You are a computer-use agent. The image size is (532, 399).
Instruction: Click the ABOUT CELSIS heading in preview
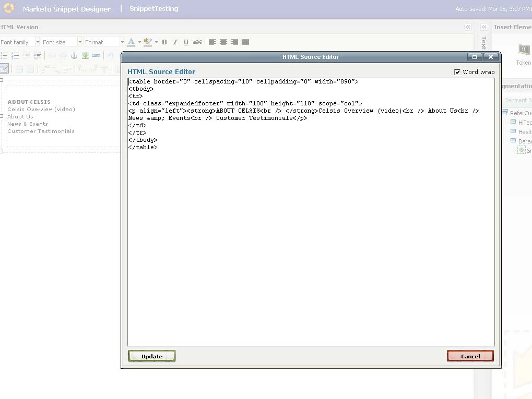click(x=29, y=102)
